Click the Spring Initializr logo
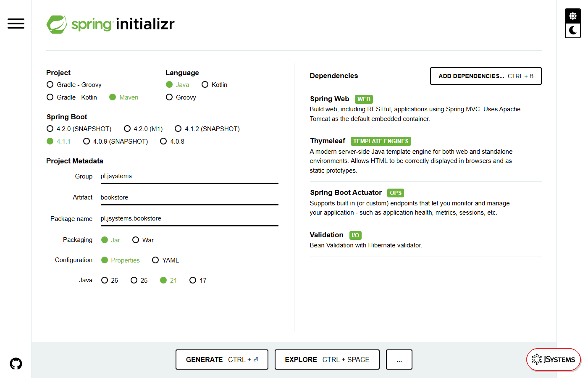This screenshot has width=588, height=378. [110, 24]
